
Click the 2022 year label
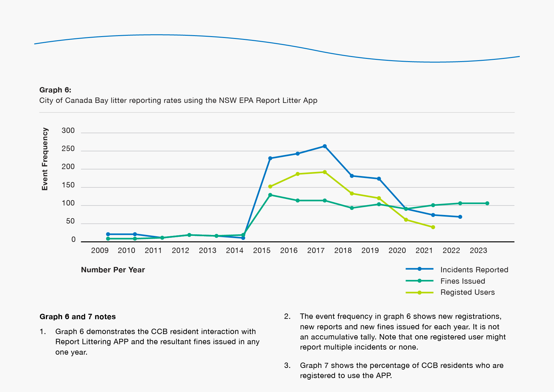(x=451, y=250)
